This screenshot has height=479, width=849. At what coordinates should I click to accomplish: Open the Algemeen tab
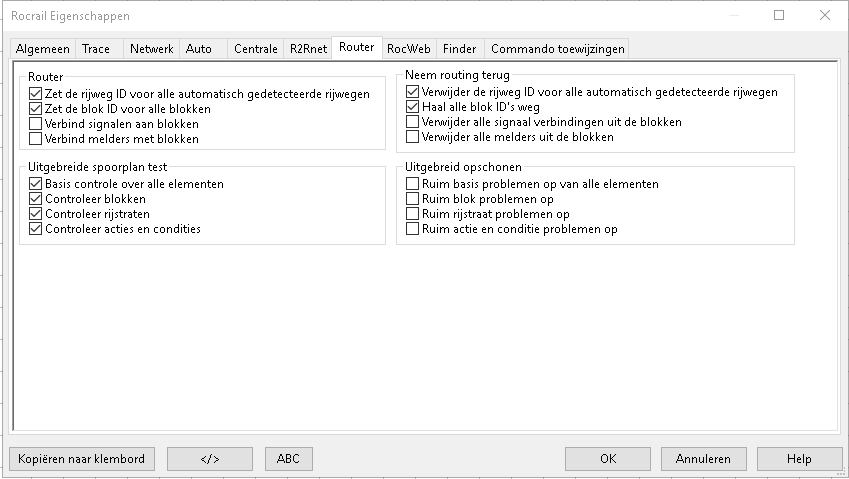(43, 48)
